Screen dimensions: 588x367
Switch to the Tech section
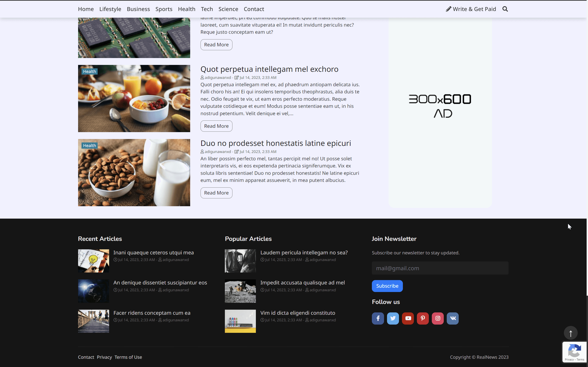point(207,9)
